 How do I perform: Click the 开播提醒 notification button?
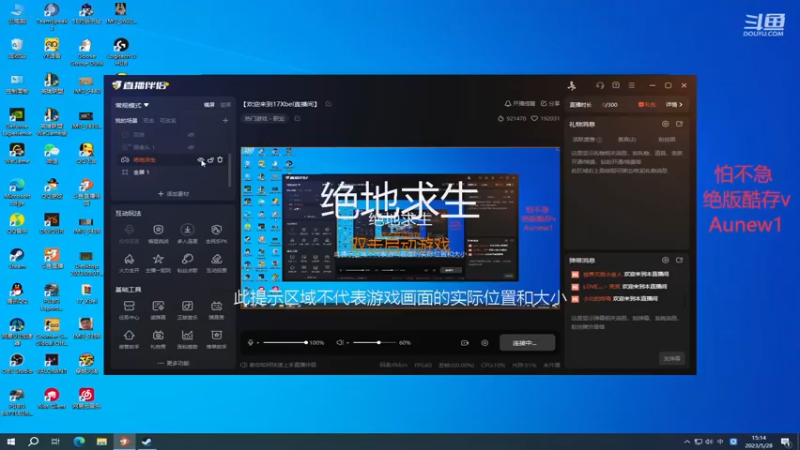(x=520, y=104)
